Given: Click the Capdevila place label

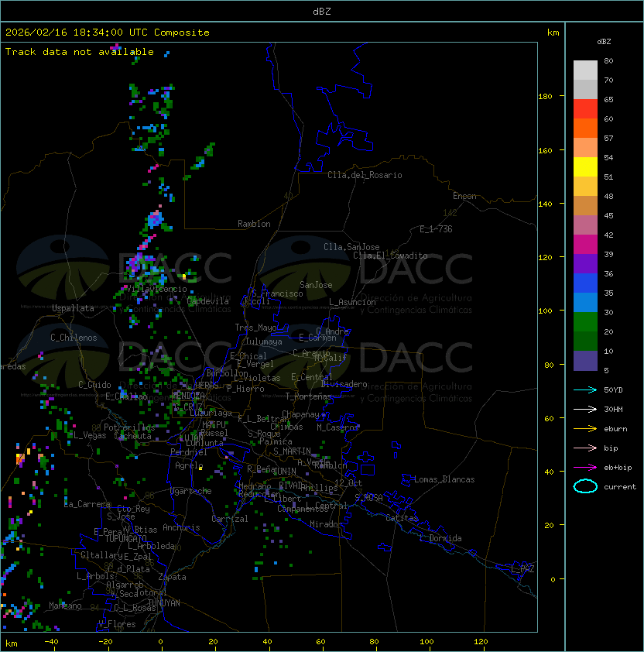Looking at the screenshot, I should pos(208,301).
